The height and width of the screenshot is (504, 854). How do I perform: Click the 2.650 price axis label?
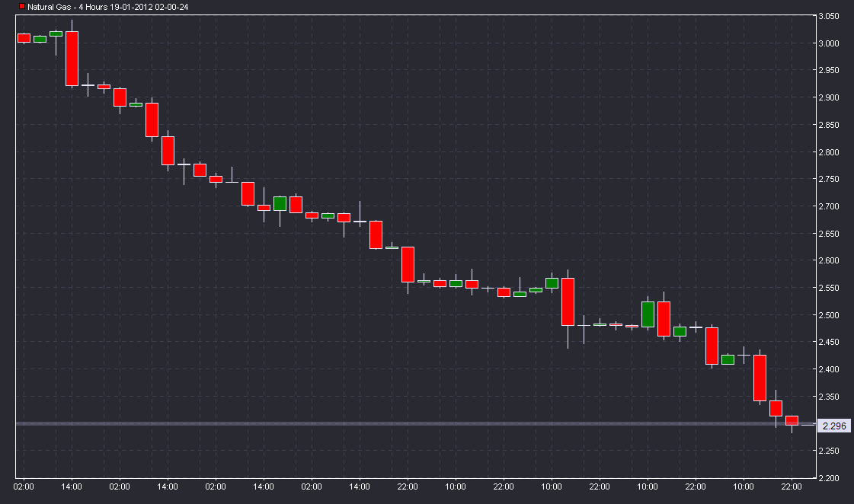coord(829,234)
